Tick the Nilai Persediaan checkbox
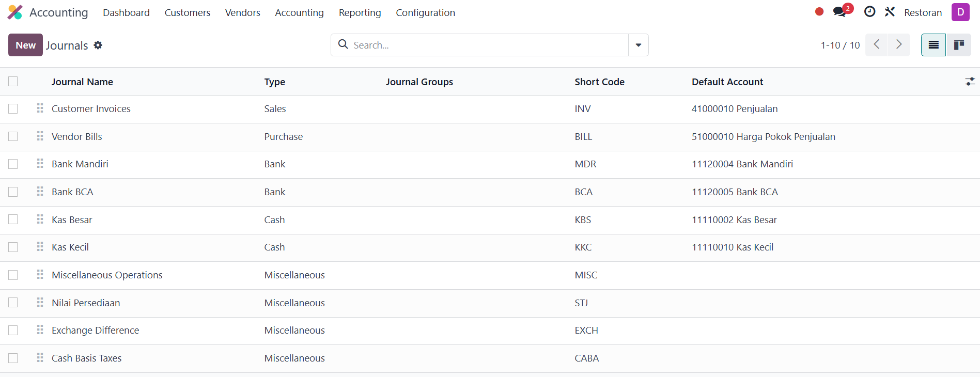The height and width of the screenshot is (377, 980). point(13,303)
